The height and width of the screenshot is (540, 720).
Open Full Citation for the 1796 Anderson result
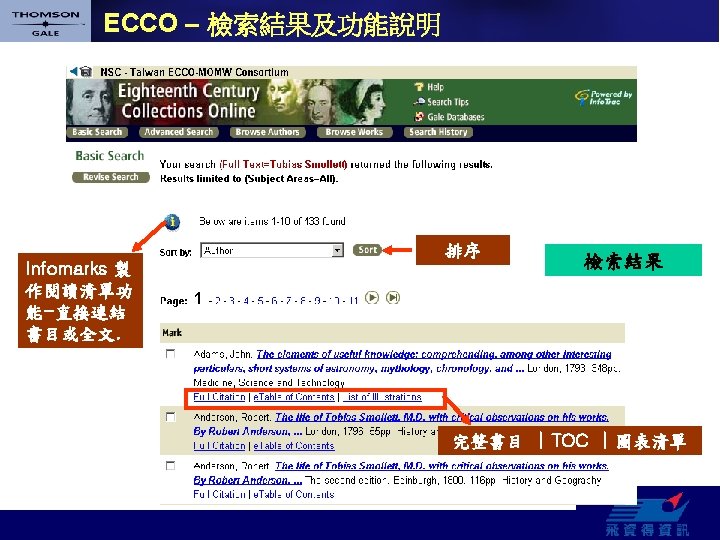[x=219, y=446]
